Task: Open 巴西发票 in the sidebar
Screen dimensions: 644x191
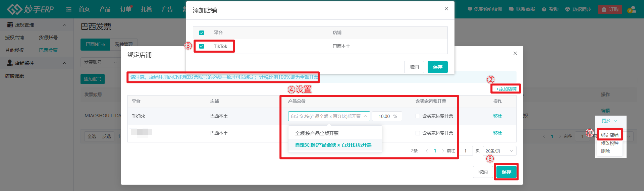Action: [x=48, y=50]
